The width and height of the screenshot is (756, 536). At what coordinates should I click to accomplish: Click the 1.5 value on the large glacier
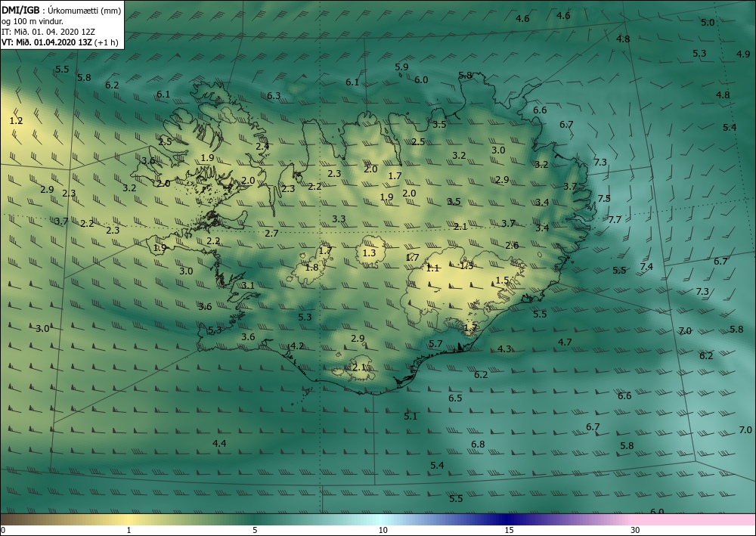[x=503, y=280]
